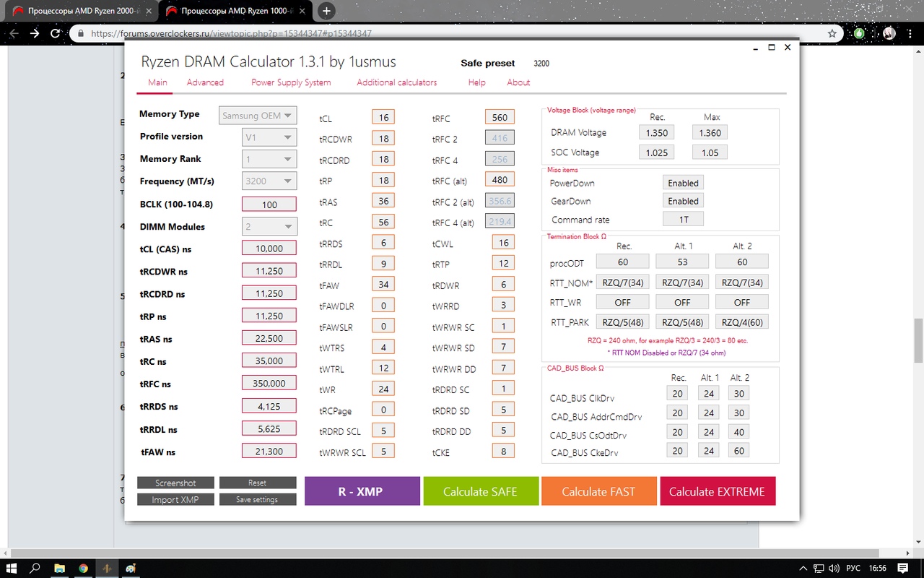Select GearDown Enabled value
The image size is (924, 578).
(683, 201)
